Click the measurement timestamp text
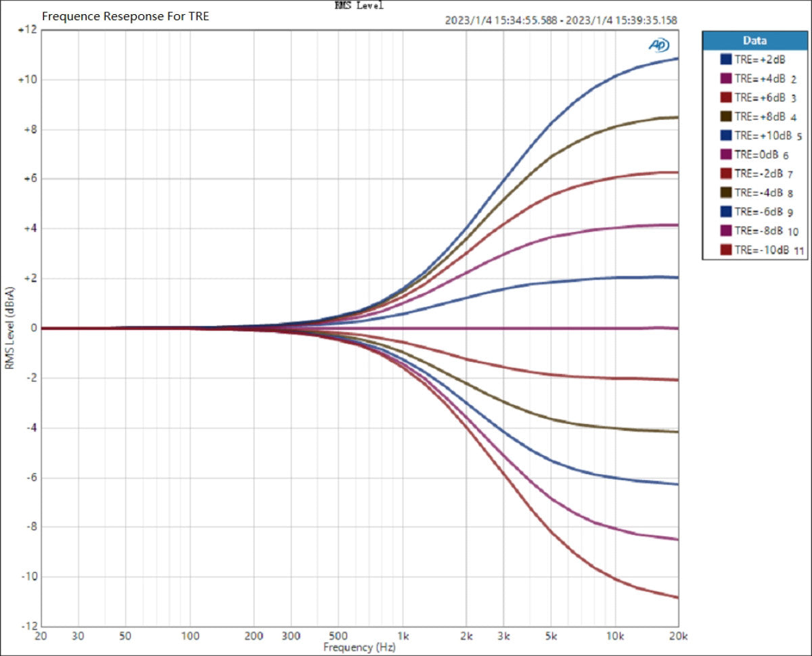Viewport: 812px width, 656px height. coord(561,20)
